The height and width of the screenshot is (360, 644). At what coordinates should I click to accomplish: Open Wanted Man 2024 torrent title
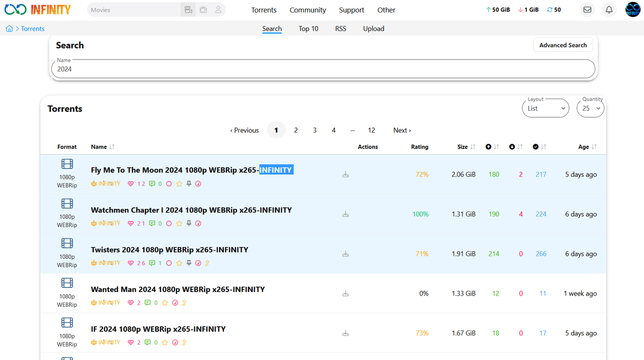(178, 290)
